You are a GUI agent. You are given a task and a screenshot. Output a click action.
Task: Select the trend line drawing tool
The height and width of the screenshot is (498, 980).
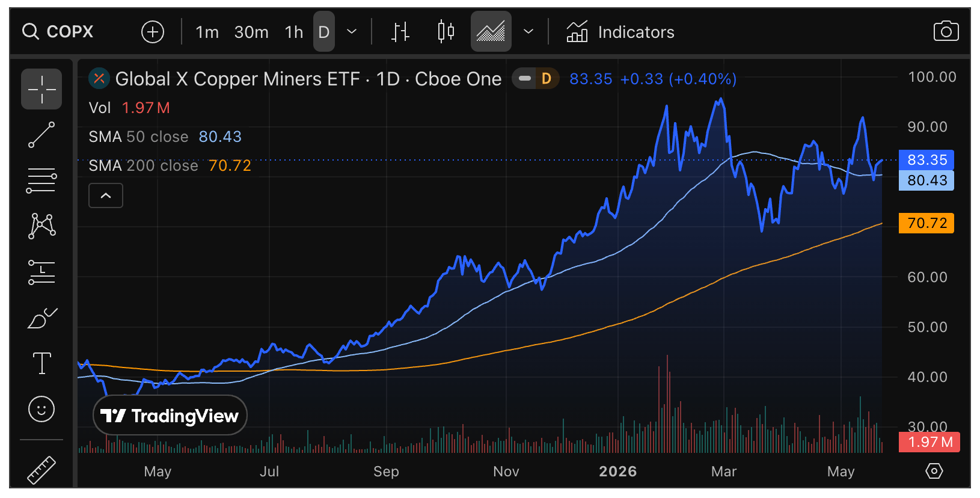pyautogui.click(x=41, y=135)
